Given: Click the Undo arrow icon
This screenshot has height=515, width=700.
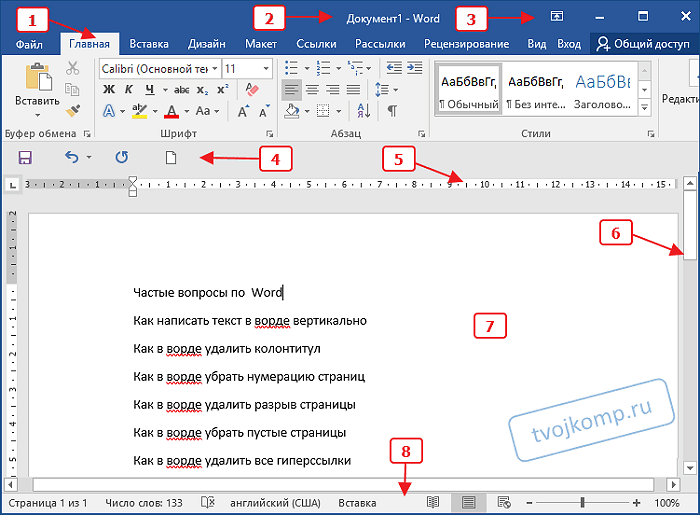Looking at the screenshot, I should pos(71,157).
